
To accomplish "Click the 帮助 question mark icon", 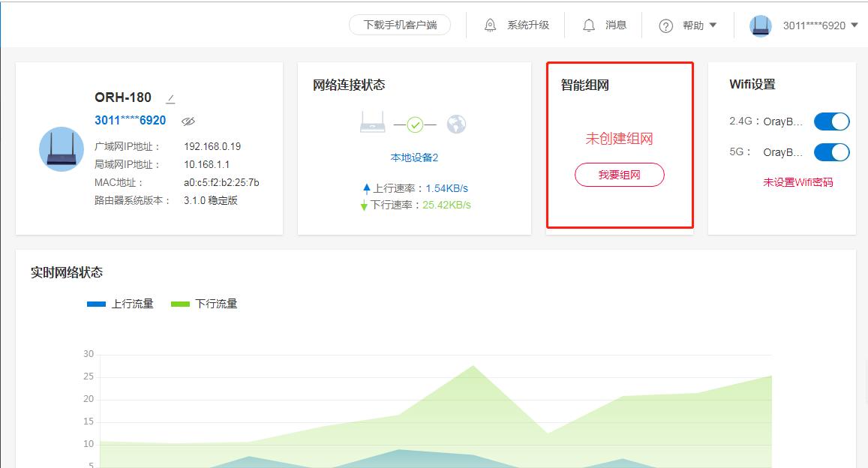I will tap(665, 25).
